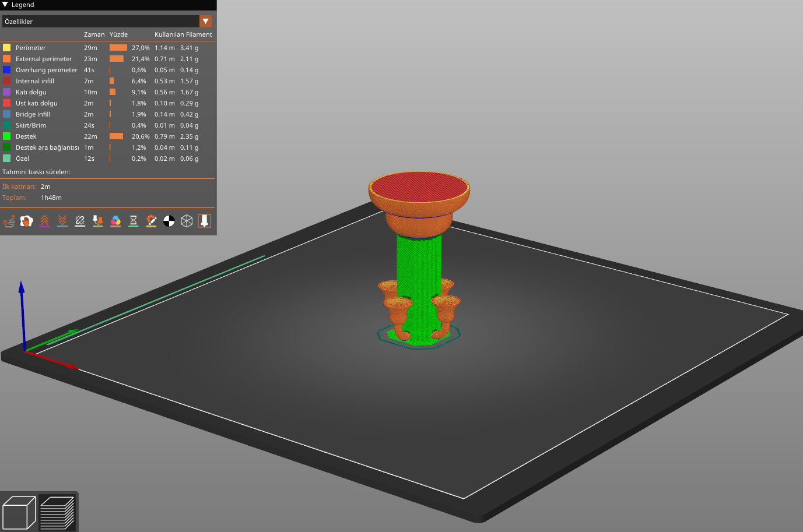
Task: Toggle color changes circles icon
Action: coord(115,221)
